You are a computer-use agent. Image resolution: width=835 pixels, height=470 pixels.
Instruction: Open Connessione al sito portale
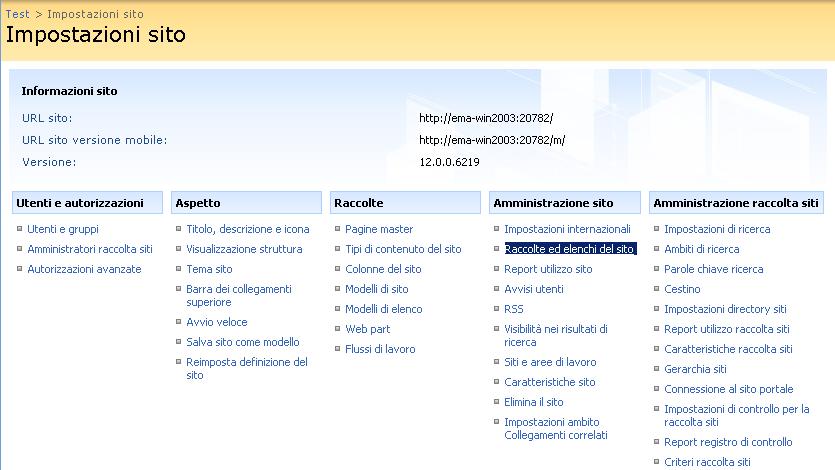728,389
